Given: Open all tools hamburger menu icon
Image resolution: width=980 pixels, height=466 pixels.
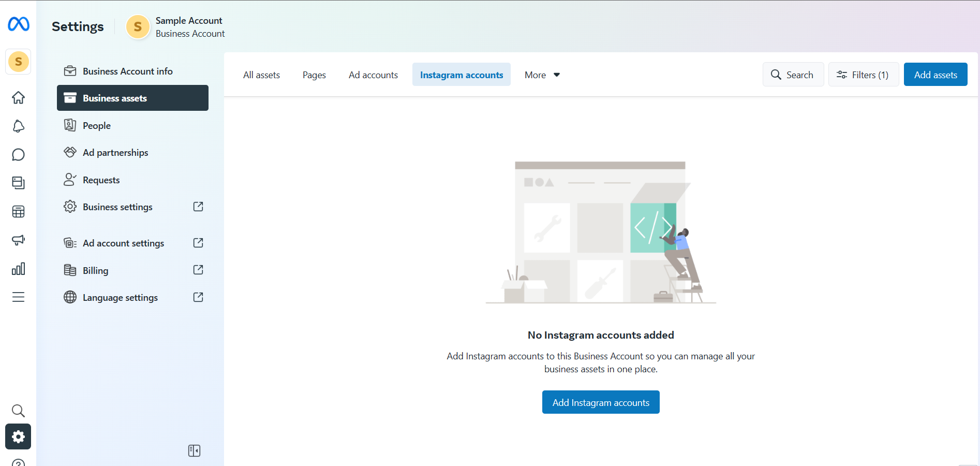Looking at the screenshot, I should pos(18,297).
